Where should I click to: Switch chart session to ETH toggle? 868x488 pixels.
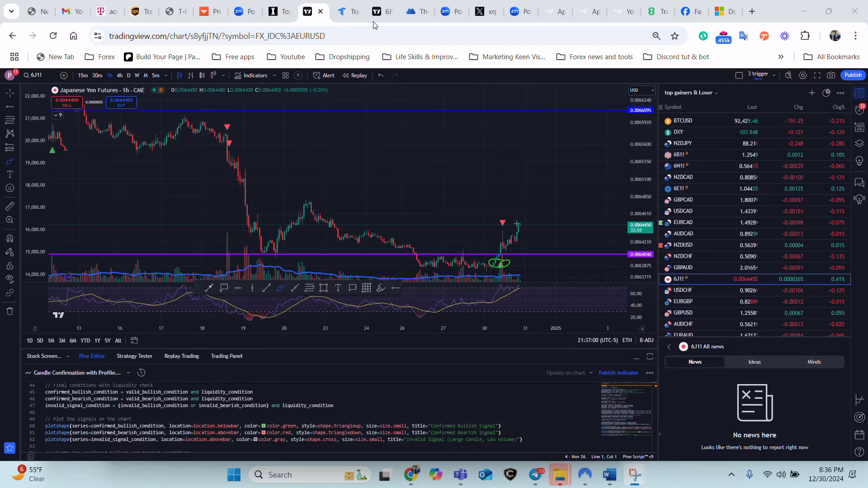[x=627, y=340]
